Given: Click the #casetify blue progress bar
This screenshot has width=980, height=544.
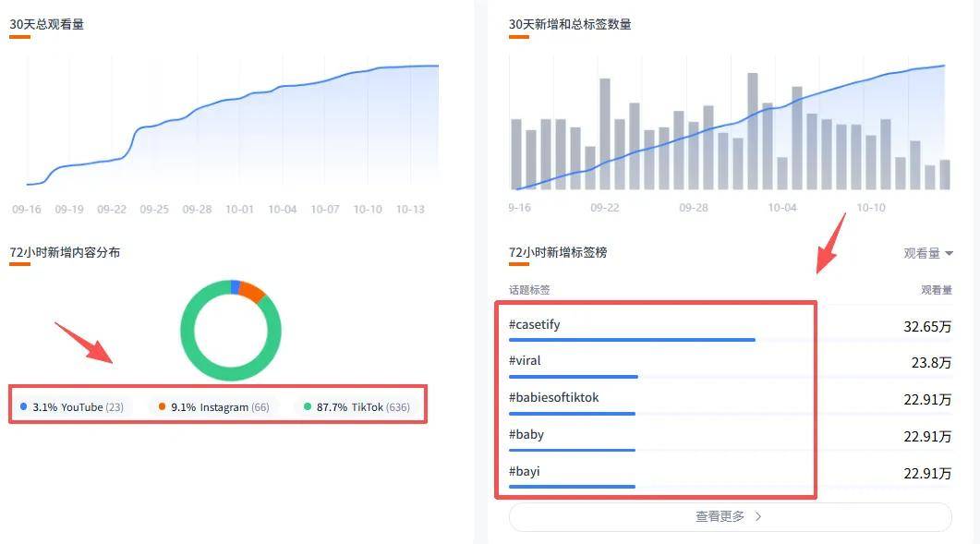Looking at the screenshot, I should pos(632,340).
